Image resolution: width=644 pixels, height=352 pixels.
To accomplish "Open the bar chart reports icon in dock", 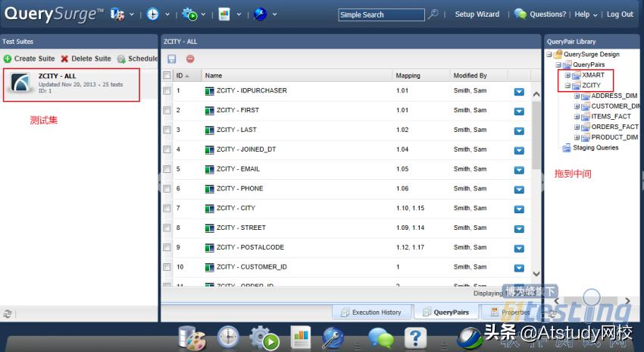I will (x=302, y=338).
